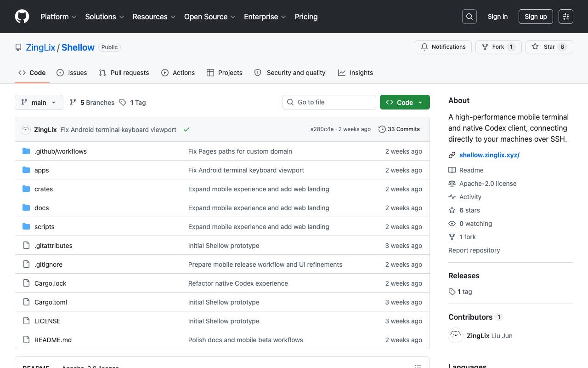Open Contributors heading link
The width and height of the screenshot is (588, 368).
coord(475,317)
